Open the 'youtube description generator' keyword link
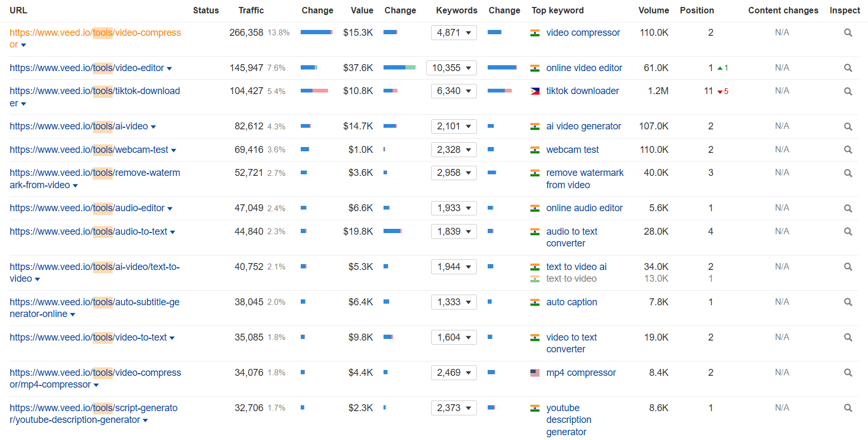The image size is (868, 440). (x=569, y=420)
